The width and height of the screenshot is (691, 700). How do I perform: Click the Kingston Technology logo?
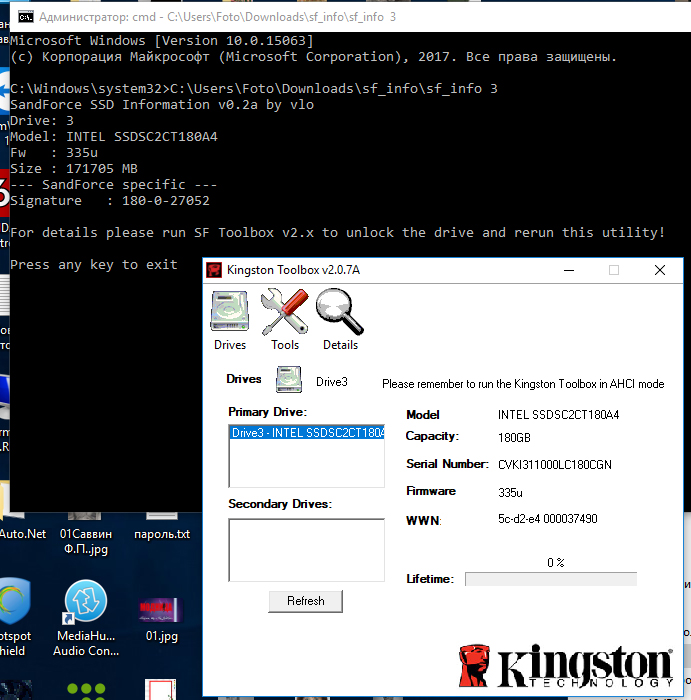pos(566,666)
